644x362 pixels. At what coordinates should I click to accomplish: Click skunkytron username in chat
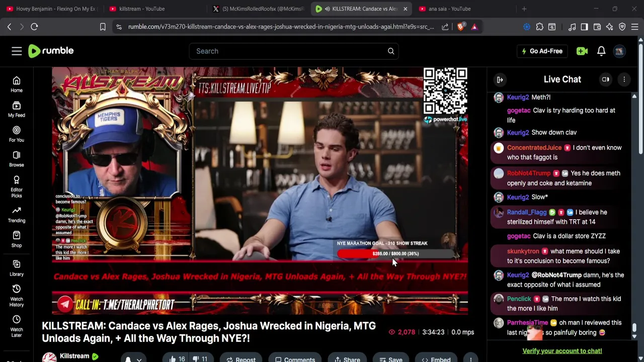pos(523,251)
